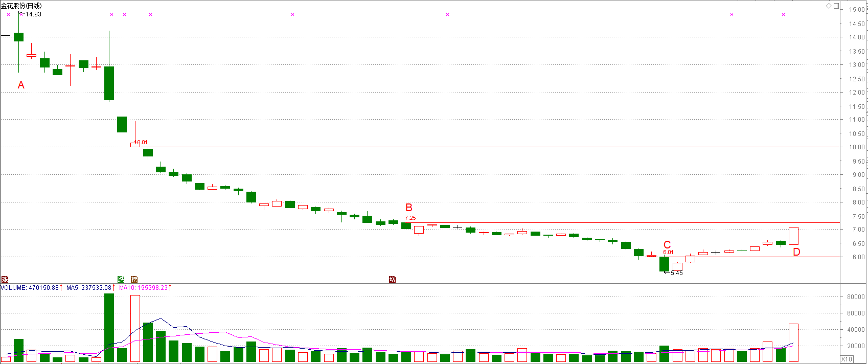This screenshot has width=868, height=364.
Task: Toggle the side panel layout icon
Action: coord(836,6)
